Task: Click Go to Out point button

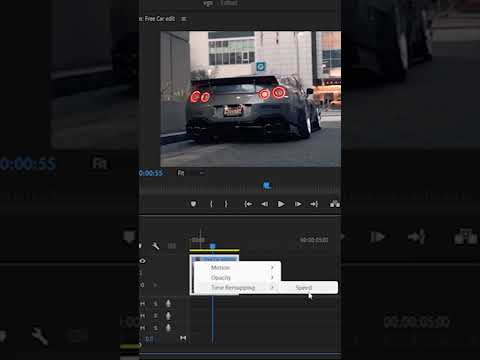Action: click(x=314, y=204)
